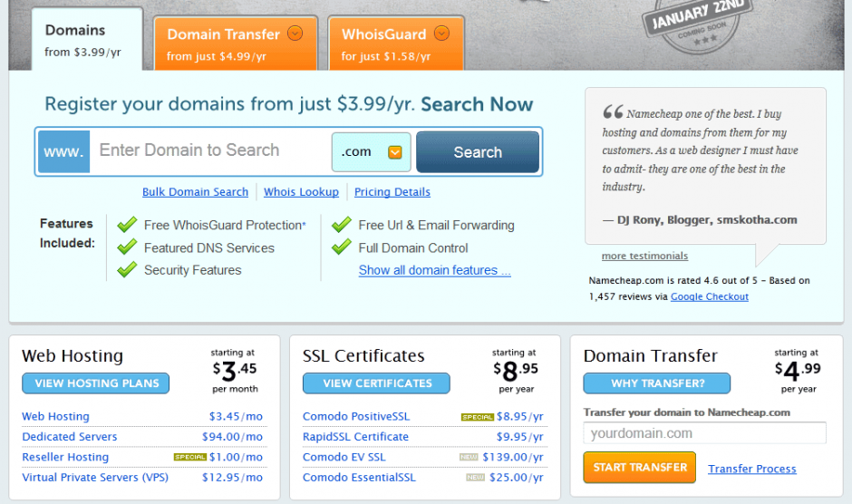This screenshot has height=504, width=852.
Task: Open the Web Hosting link
Action: [55, 416]
